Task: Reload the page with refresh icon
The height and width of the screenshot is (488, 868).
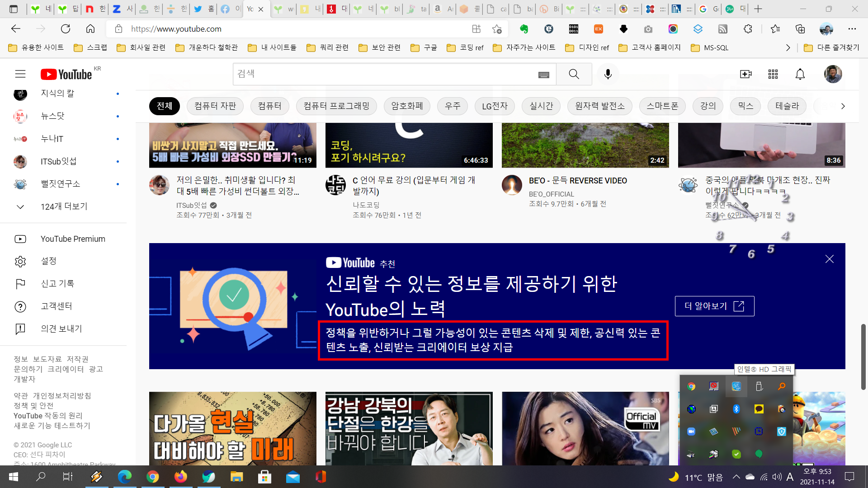Action: coord(66,29)
